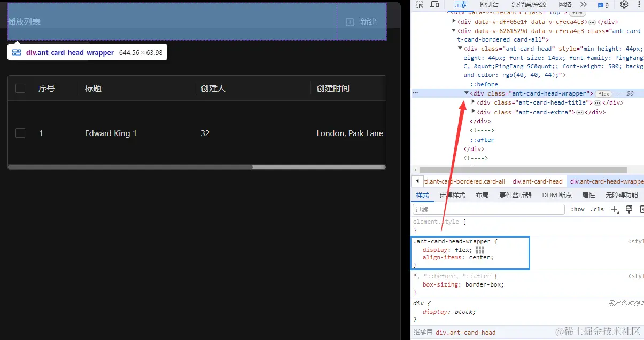644x340 pixels.
Task: Follow the inherited div.ant-card-head link
Action: click(x=465, y=333)
